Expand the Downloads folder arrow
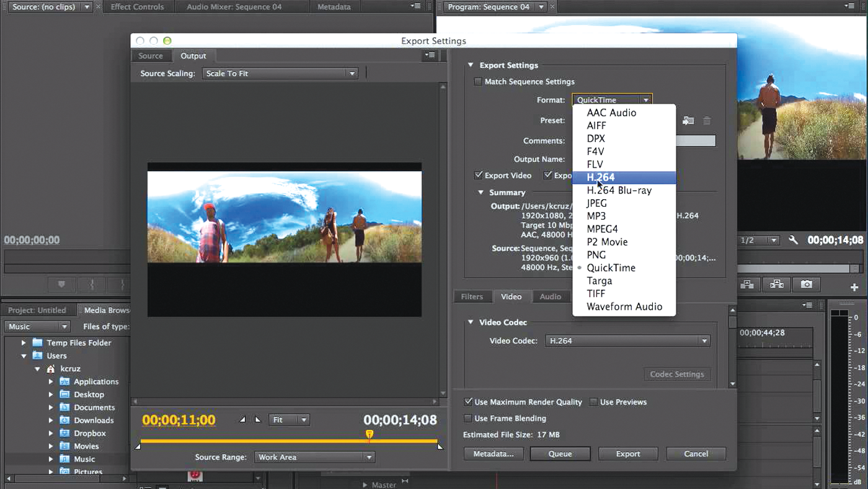Screen dimensions: 868x489 [51, 420]
